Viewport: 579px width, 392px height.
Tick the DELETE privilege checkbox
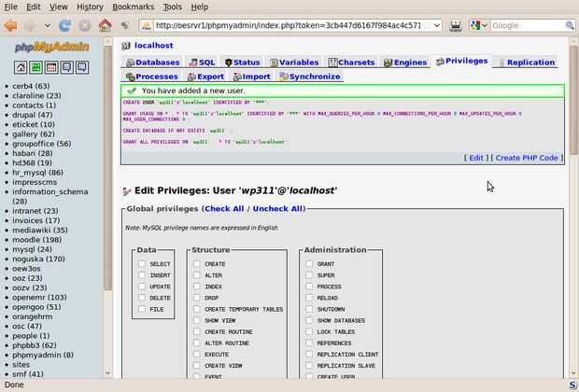[142, 298]
